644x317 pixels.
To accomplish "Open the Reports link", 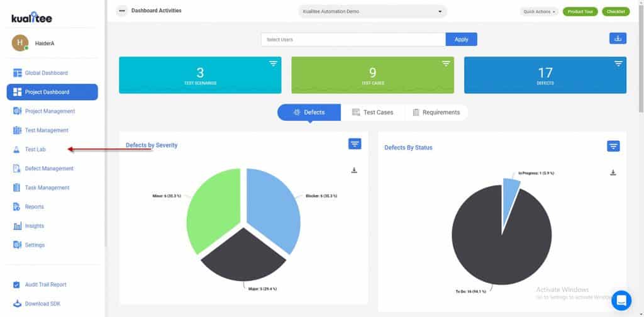I will tap(35, 206).
